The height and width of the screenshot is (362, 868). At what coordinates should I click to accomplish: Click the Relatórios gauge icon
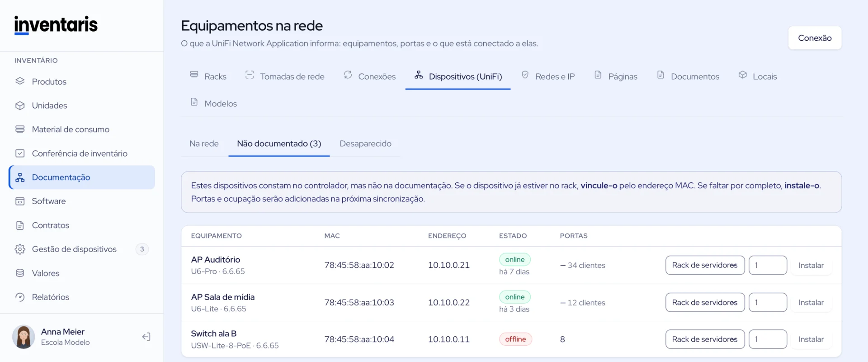(x=20, y=297)
